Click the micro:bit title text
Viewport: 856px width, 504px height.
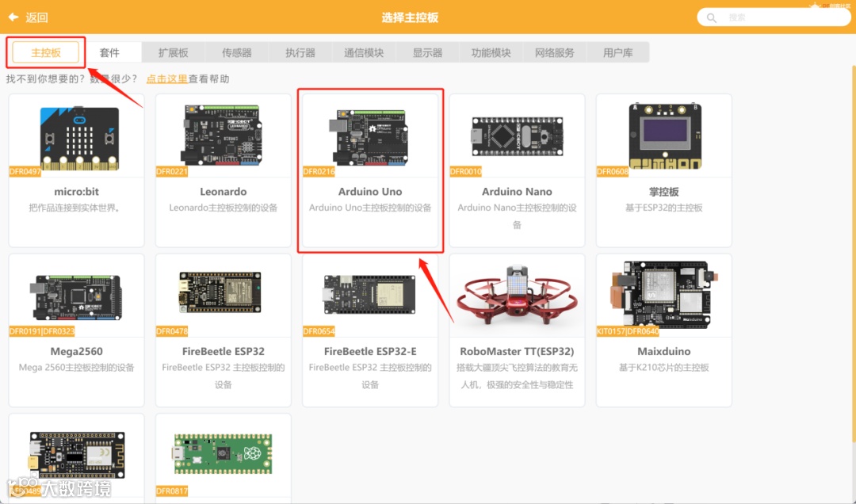pyautogui.click(x=76, y=192)
